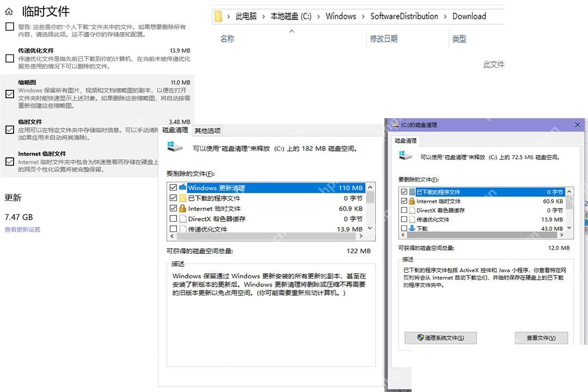This screenshot has width=588, height=392.
Task: Click download arrow icon of 下载 row
Action: [412, 228]
